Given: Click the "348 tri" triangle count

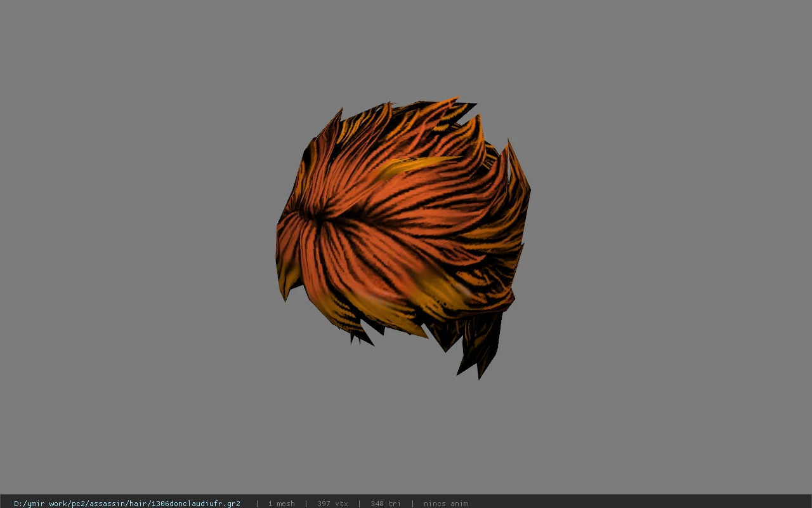Looking at the screenshot, I should (385, 504).
